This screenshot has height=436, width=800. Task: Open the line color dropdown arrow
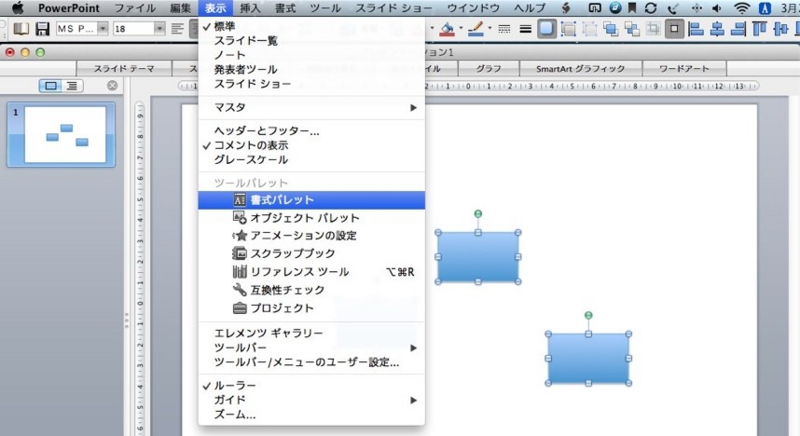pyautogui.click(x=489, y=29)
